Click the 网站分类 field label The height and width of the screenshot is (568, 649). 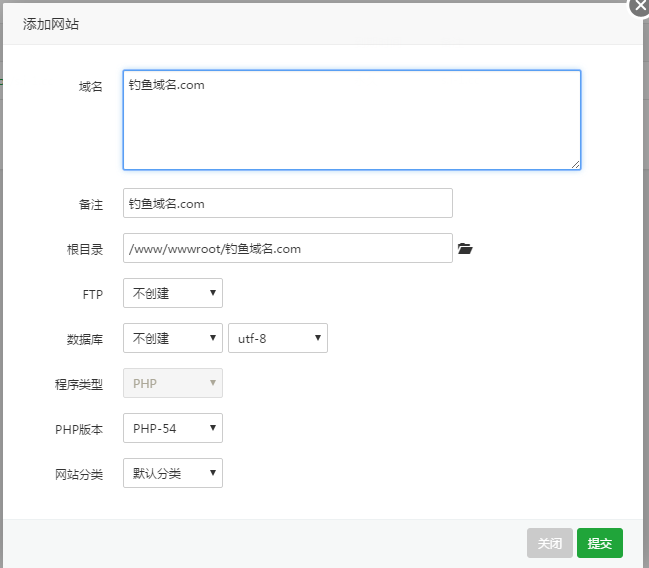tap(78, 474)
